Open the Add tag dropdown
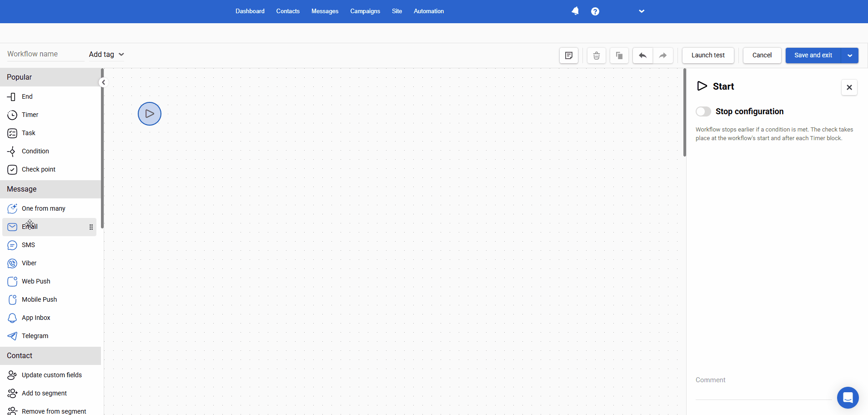The height and width of the screenshot is (415, 868). coord(106,54)
